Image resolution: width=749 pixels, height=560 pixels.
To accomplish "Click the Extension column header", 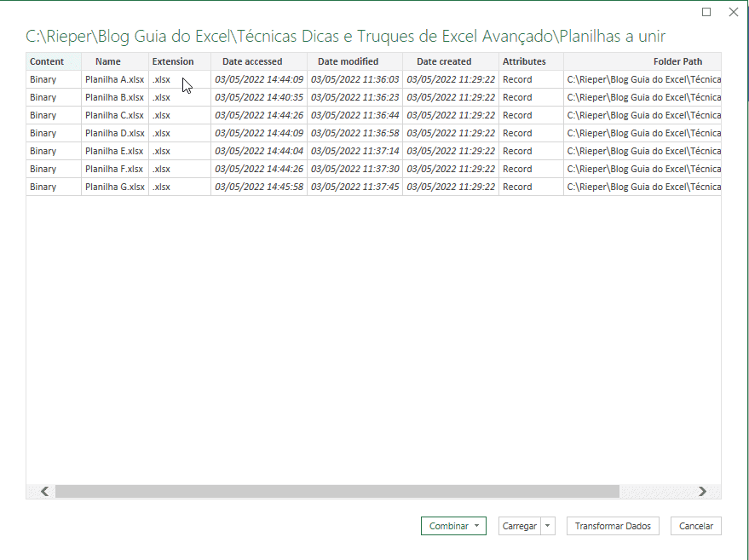I will pyautogui.click(x=173, y=61).
